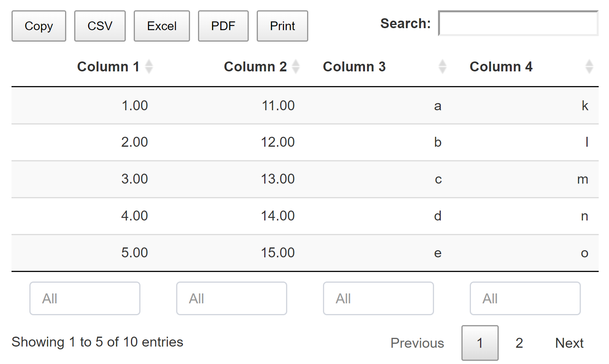Click the descending sort arrow on Column 2

296,70
